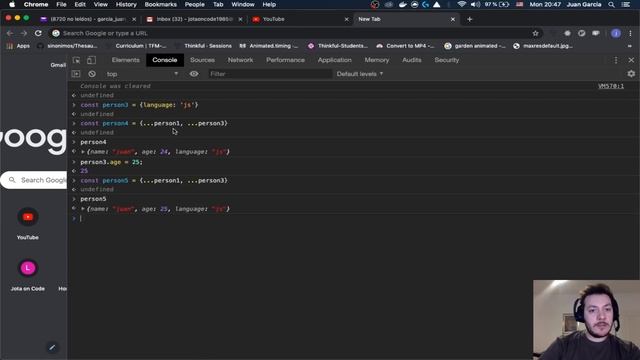Close the Inbox (32) tab
The height and width of the screenshot is (360, 640).
click(x=240, y=19)
